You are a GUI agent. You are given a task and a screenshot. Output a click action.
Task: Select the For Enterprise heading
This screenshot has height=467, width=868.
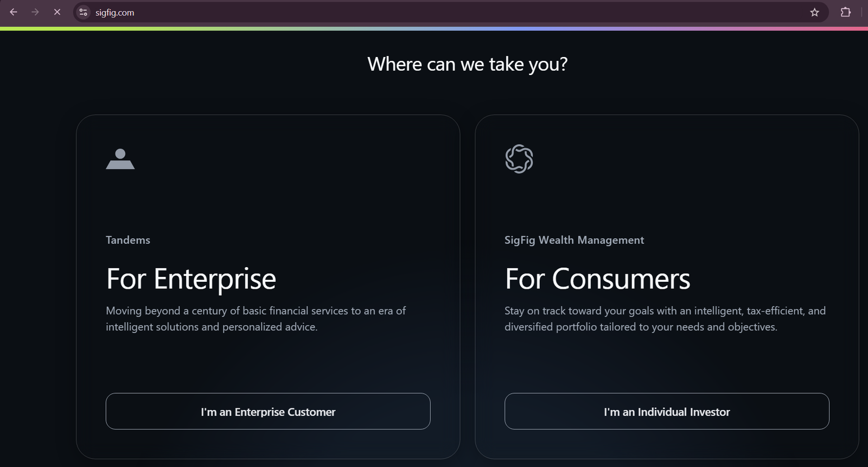[191, 279]
